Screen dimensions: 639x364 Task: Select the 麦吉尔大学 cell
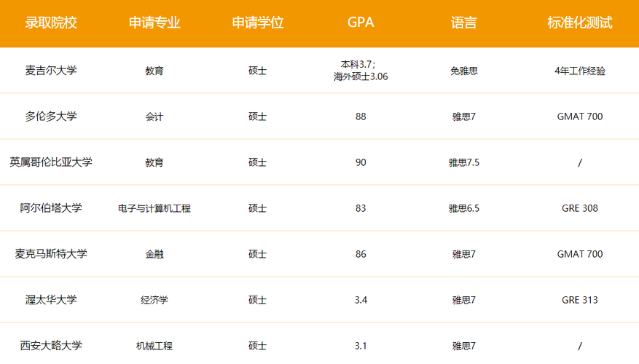[51, 71]
